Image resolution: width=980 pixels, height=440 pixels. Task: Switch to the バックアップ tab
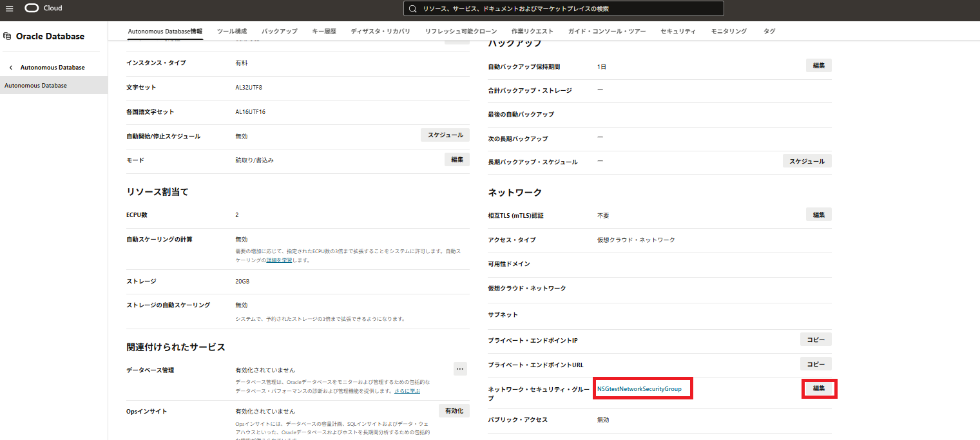pos(279,30)
